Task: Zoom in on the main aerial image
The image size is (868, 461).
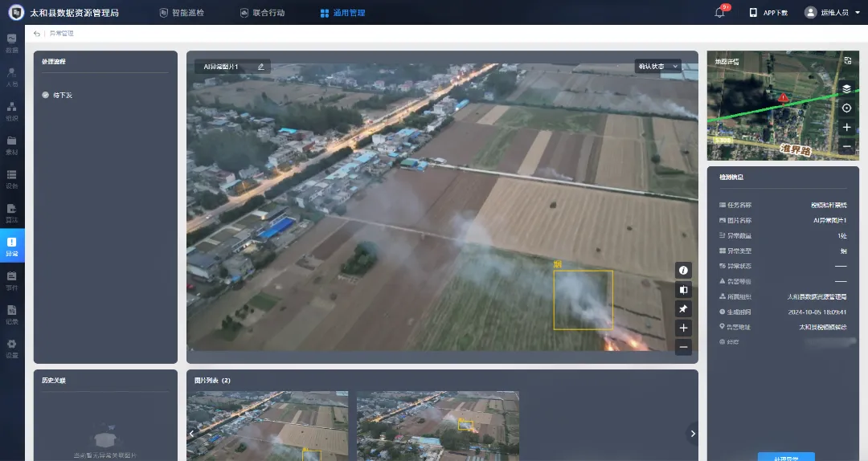Action: point(684,328)
